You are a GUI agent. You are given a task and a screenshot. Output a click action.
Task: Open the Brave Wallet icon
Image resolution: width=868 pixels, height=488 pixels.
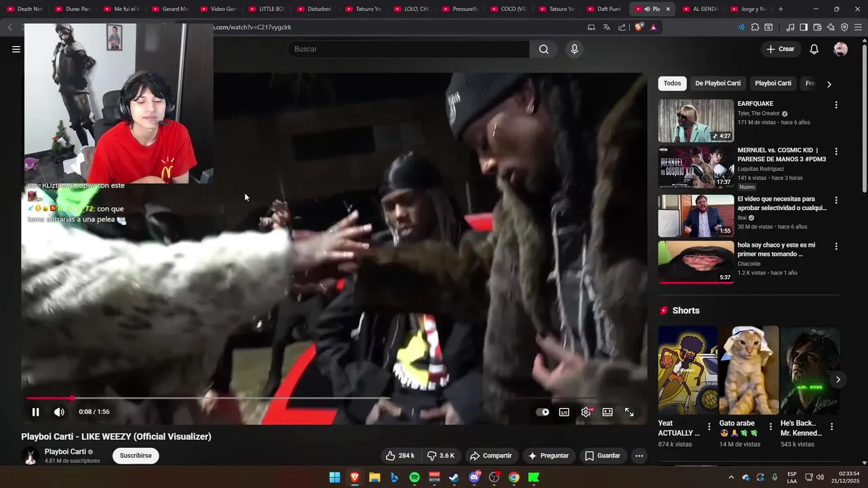817,27
